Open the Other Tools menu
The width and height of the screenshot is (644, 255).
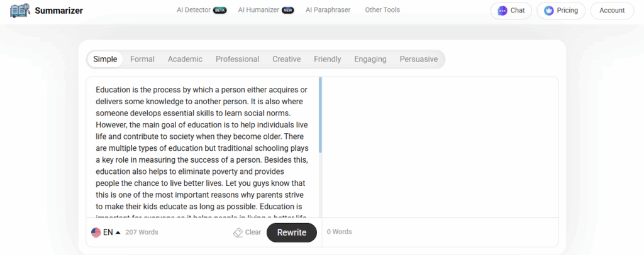click(x=382, y=10)
